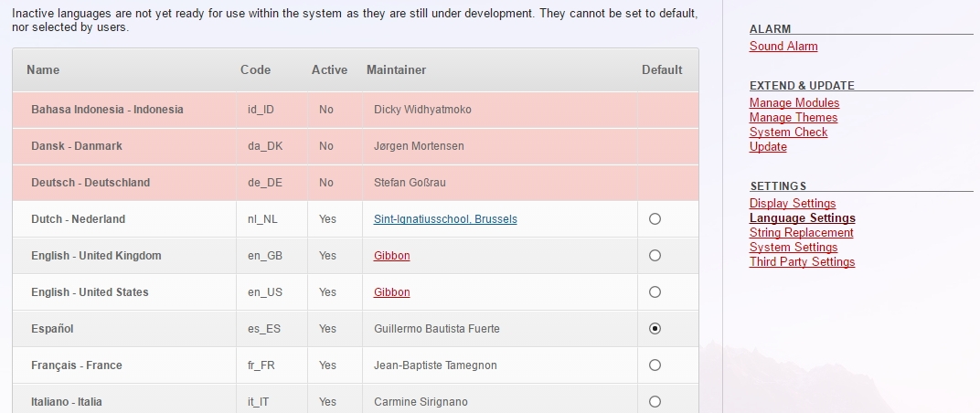This screenshot has height=413, width=980.
Task: Click the Update link
Action: 768,147
